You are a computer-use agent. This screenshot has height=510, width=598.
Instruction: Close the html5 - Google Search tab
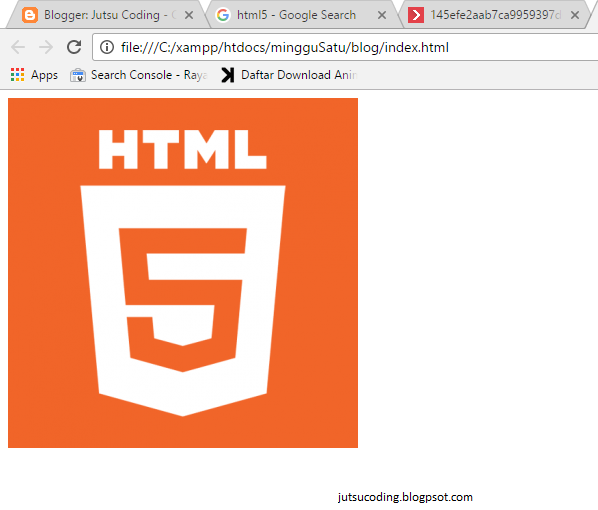(x=382, y=15)
